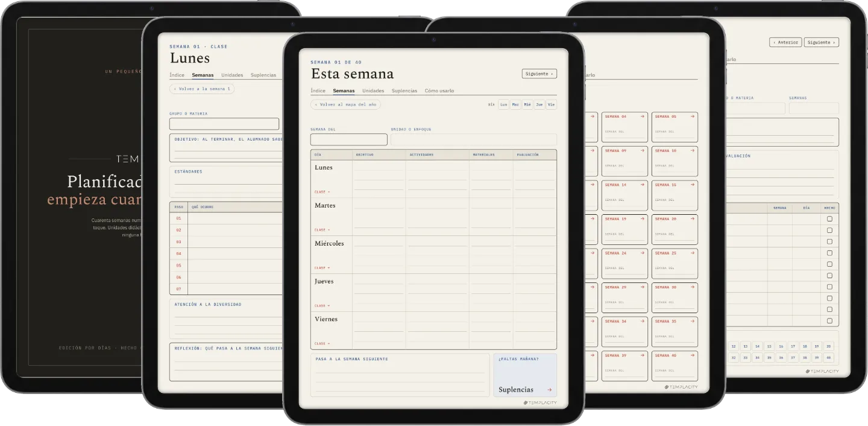Open the Clase link under Viernes
This screenshot has height=426, width=868.
point(322,343)
